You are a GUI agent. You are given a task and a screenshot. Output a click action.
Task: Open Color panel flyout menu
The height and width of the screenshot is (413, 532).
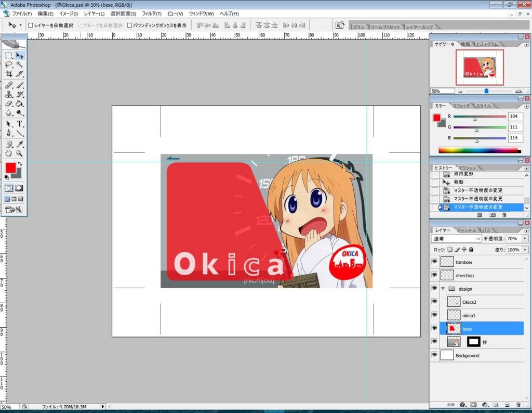527,106
